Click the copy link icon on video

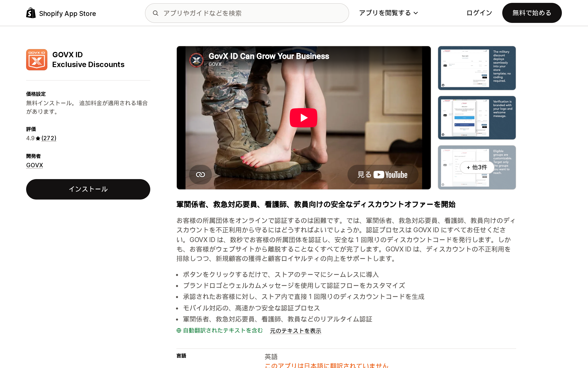click(x=200, y=175)
